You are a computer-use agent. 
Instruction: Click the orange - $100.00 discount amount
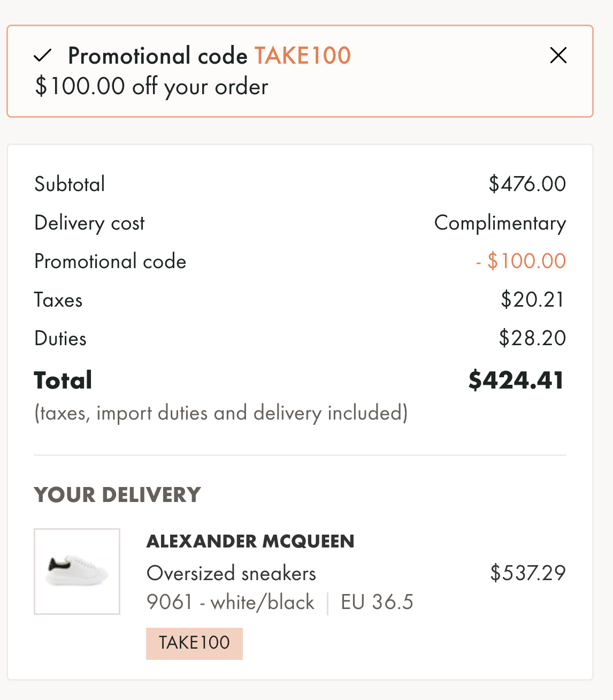520,261
